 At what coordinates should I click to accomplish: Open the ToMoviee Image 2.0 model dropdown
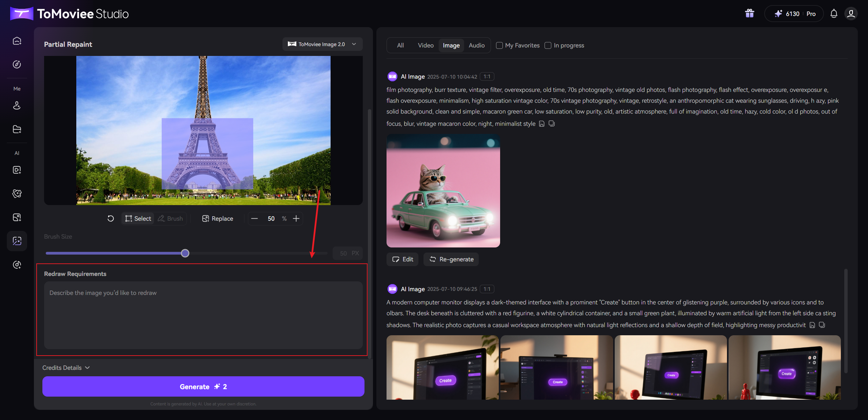point(322,44)
